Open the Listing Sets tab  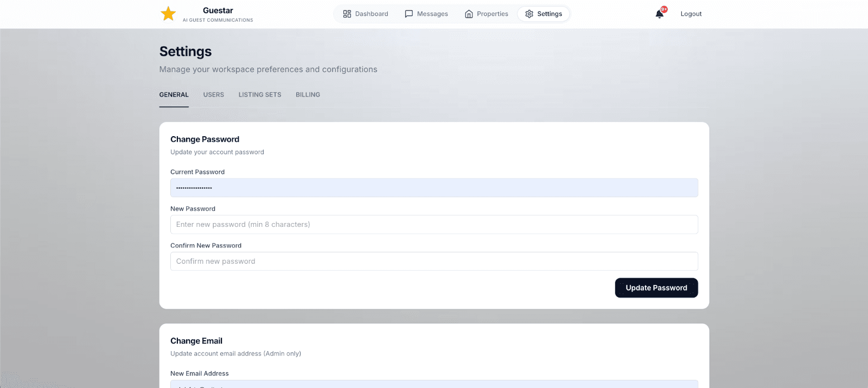coord(260,94)
